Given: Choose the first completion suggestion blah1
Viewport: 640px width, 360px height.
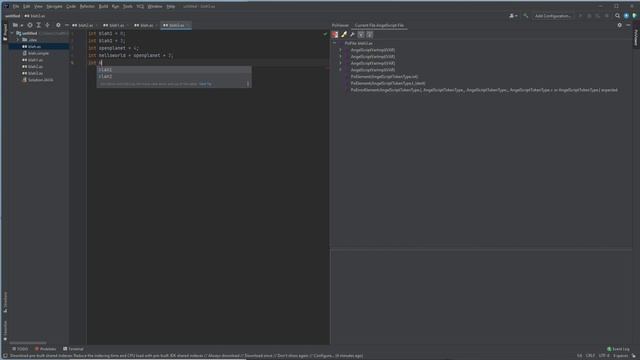Looking at the screenshot, I should click(x=174, y=70).
